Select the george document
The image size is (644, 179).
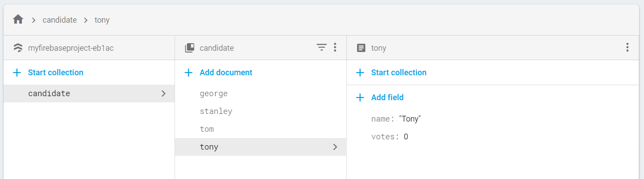pos(261,94)
